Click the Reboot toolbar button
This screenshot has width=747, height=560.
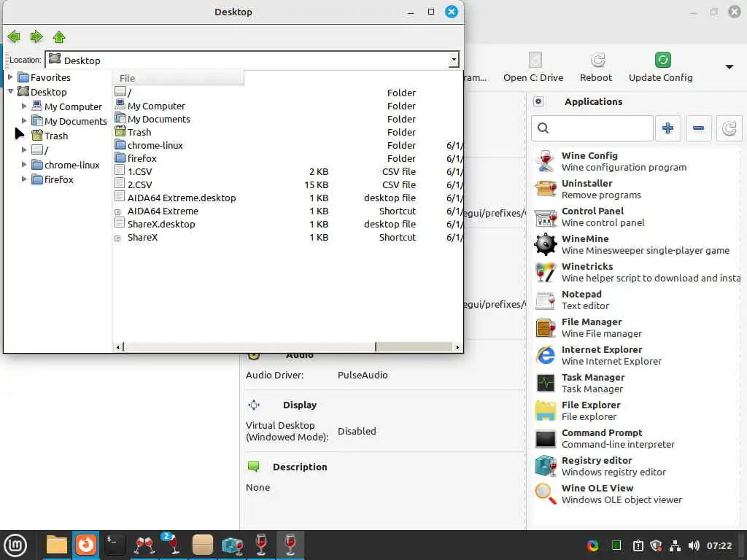click(x=595, y=66)
